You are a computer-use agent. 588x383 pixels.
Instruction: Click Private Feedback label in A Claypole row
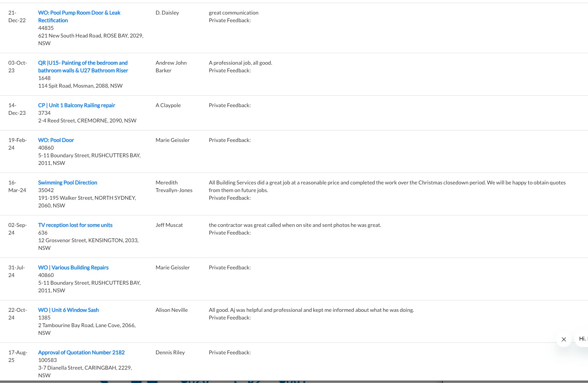230,105
